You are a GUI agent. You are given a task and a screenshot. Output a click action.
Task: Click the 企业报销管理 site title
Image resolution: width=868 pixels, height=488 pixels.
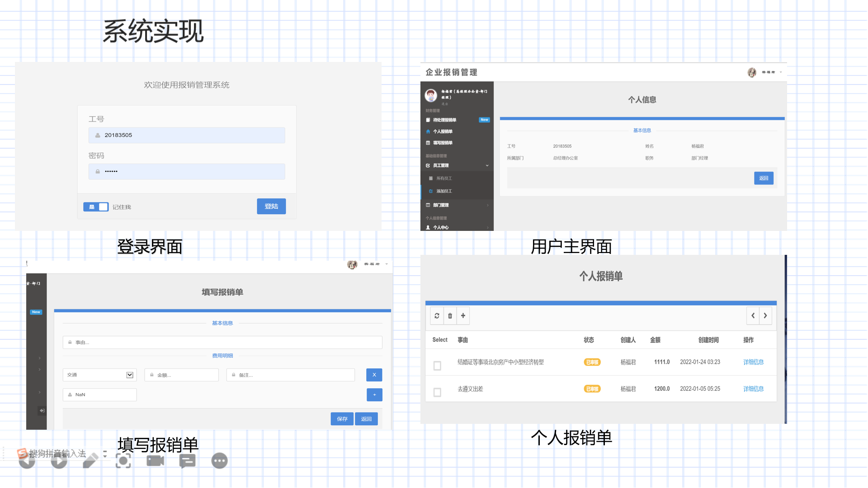pos(451,72)
